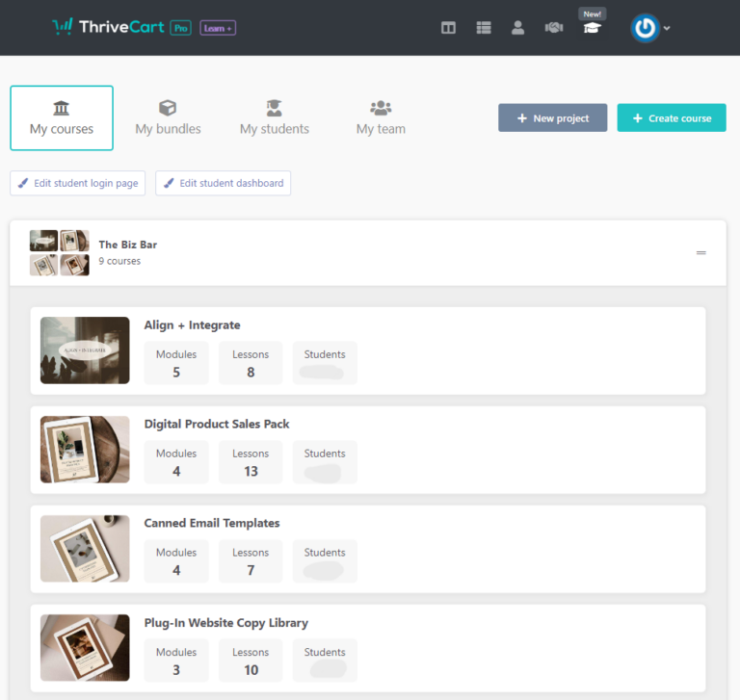
Task: Open the affiliates handshake icon in header
Action: click(x=553, y=28)
